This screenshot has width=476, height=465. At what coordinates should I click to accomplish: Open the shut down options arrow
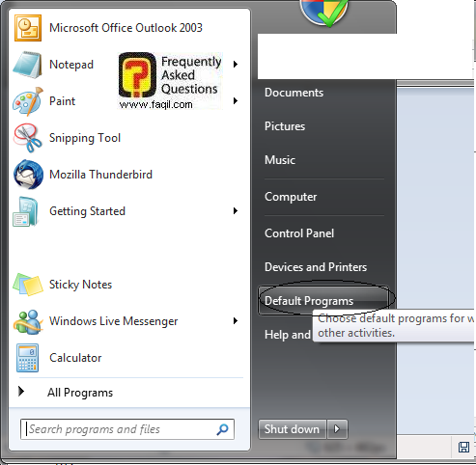tap(337, 429)
